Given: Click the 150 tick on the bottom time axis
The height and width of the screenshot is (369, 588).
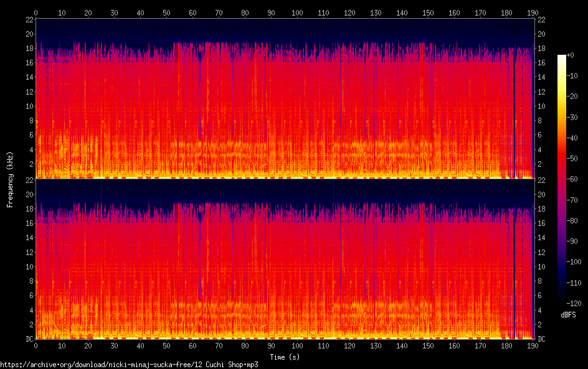Looking at the screenshot, I should point(428,345).
